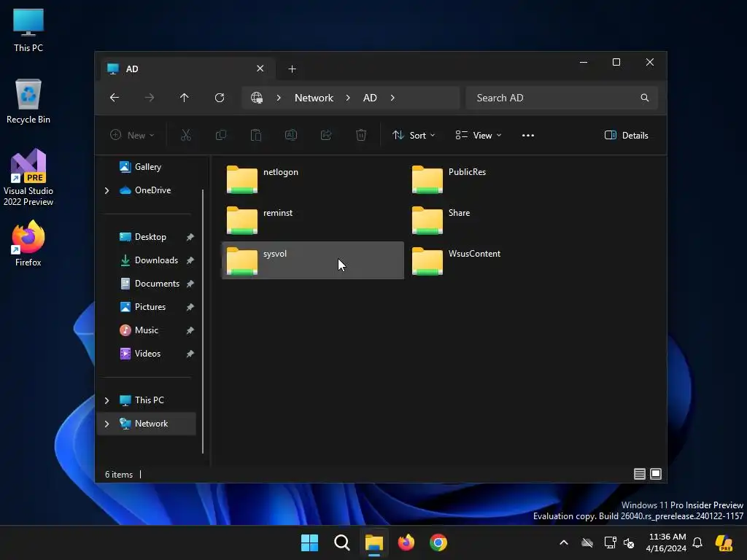747x560 pixels.
Task: Close the AD tab
Action: (260, 69)
